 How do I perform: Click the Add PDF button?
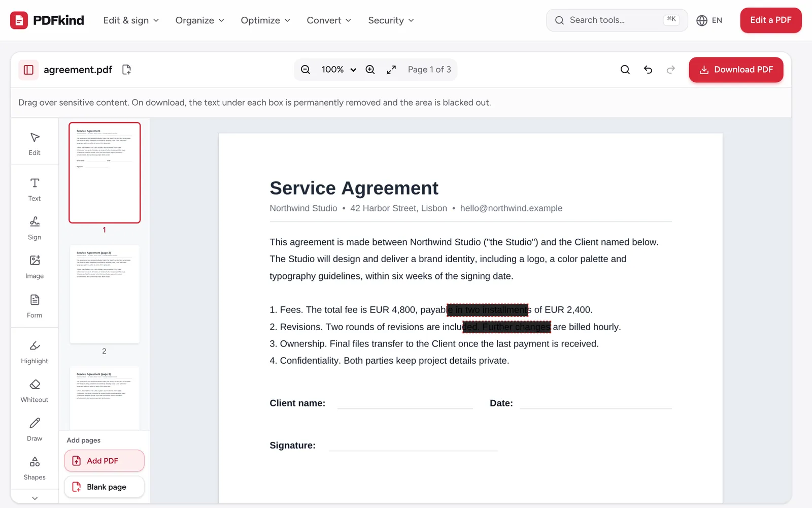(104, 461)
